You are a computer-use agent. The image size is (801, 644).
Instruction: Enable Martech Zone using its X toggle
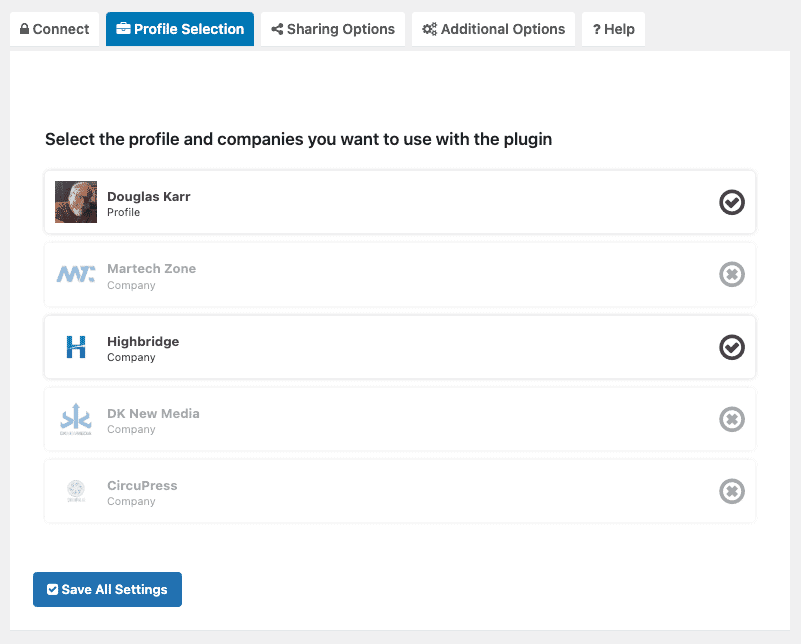[x=732, y=274]
